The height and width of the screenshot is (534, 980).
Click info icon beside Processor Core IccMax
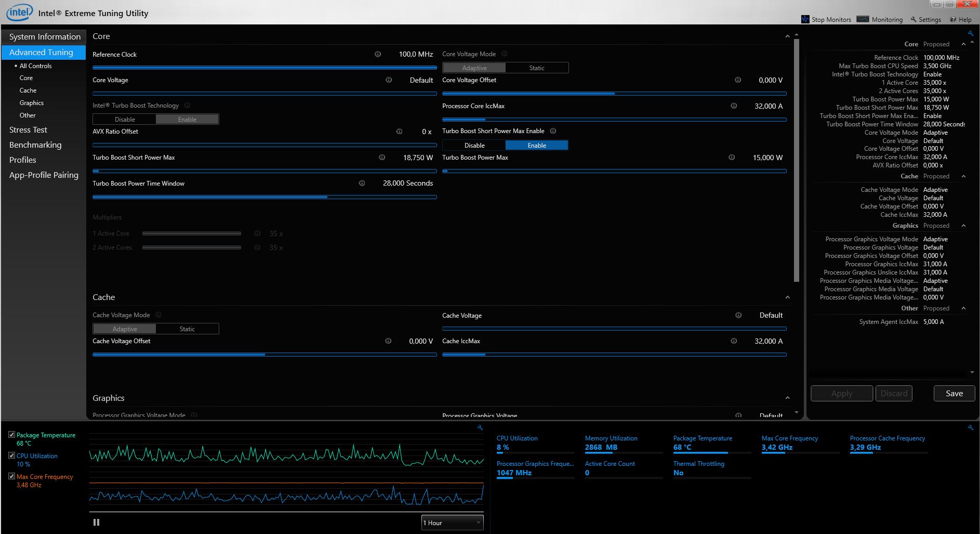(x=734, y=106)
